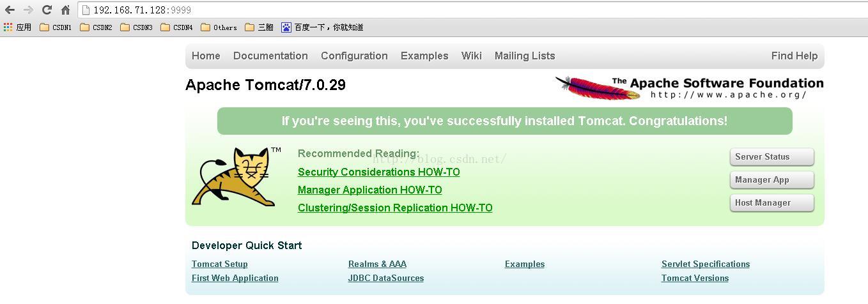Open the CSDN1 bookmark folder
Screen dimensions: 868x304
55,27
